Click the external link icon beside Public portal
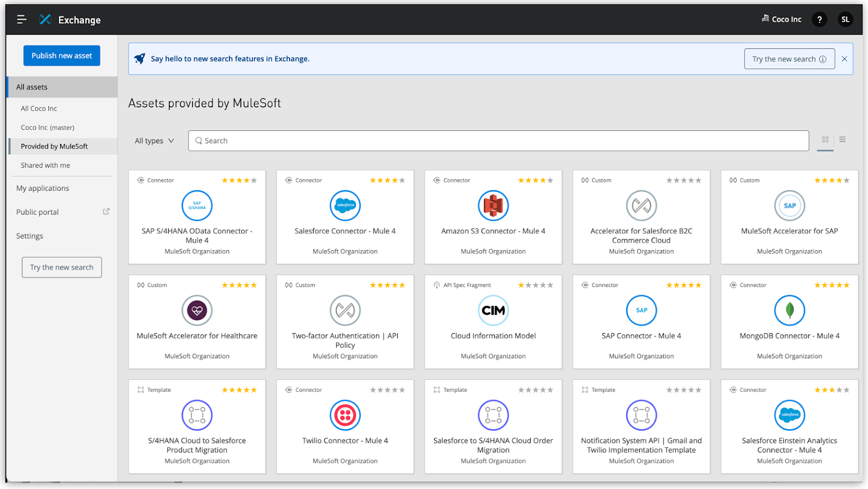The image size is (868, 489). (x=106, y=212)
